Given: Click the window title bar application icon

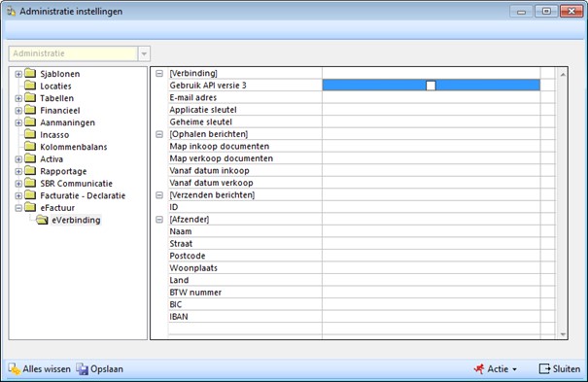Looking at the screenshot, I should pos(12,12).
